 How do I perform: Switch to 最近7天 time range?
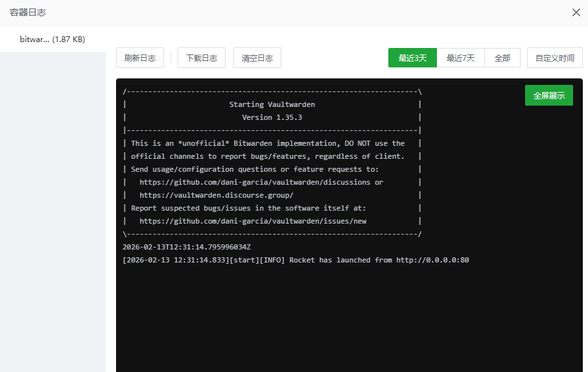pos(460,58)
